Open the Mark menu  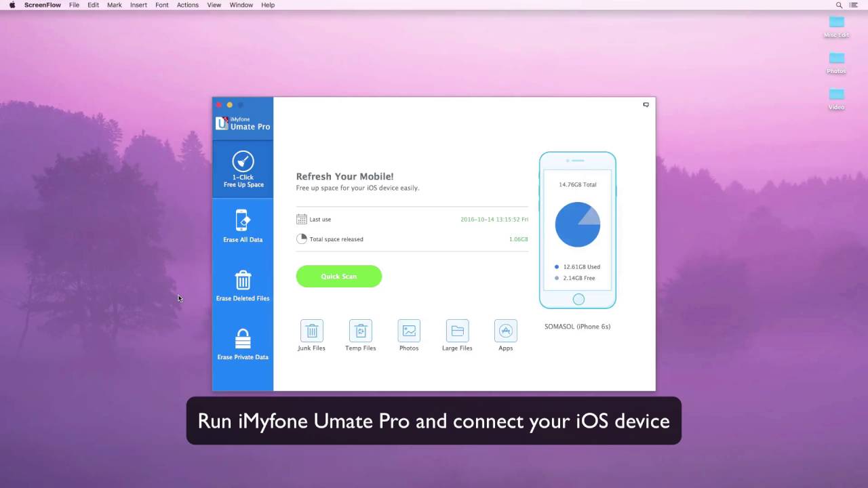pyautogui.click(x=115, y=5)
